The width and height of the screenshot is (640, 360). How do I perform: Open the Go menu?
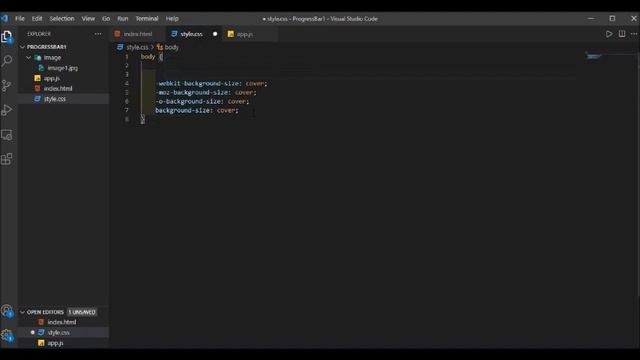106,19
